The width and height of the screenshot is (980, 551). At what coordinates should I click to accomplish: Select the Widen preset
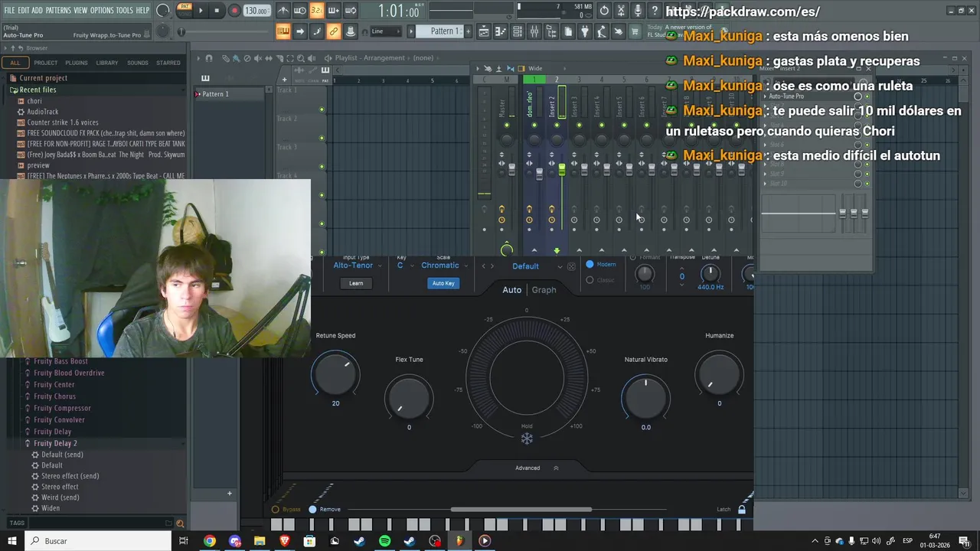51,508
